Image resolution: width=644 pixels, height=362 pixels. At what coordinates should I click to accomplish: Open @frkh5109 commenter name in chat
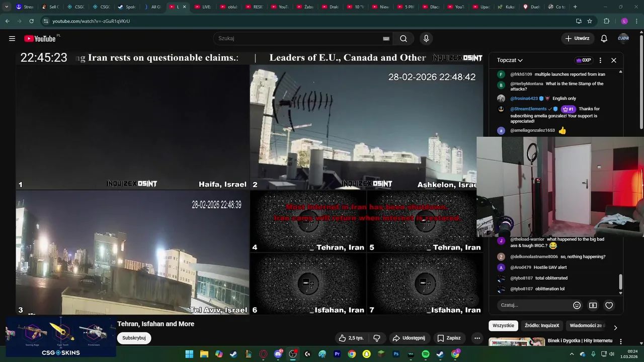(x=521, y=74)
